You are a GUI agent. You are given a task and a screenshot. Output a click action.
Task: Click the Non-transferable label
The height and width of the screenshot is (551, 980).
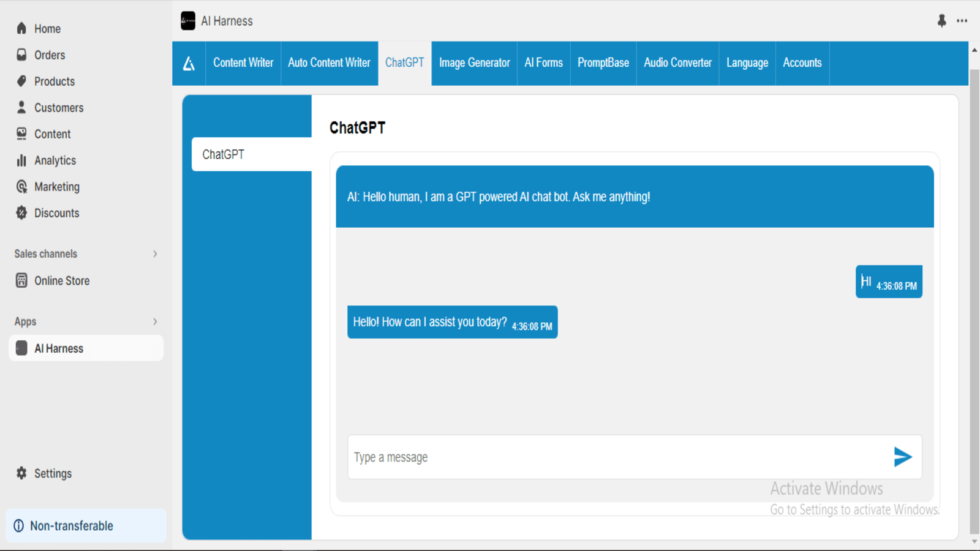pyautogui.click(x=72, y=526)
